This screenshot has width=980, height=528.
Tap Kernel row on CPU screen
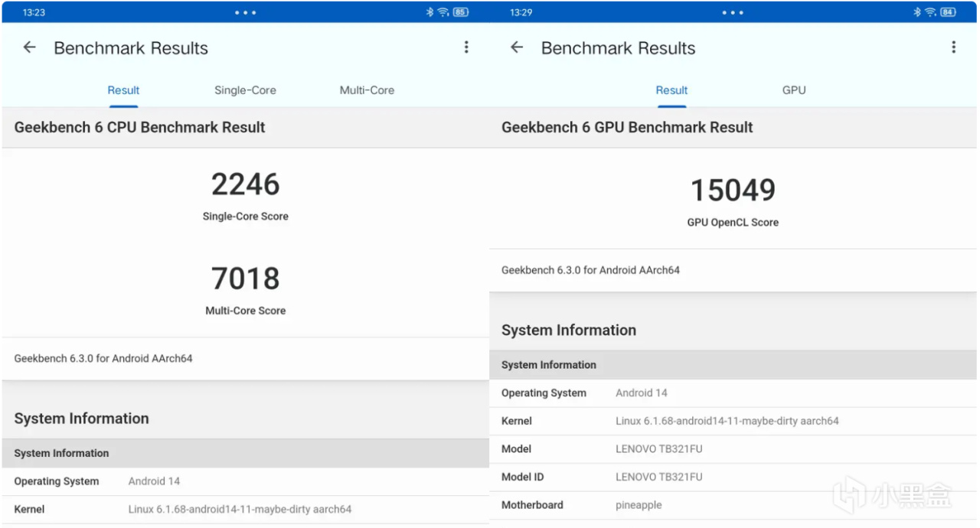click(x=246, y=510)
